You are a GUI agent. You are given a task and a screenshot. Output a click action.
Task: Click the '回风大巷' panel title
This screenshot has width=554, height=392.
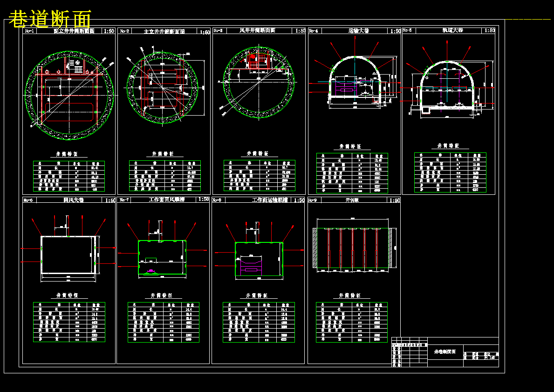coord(74,200)
